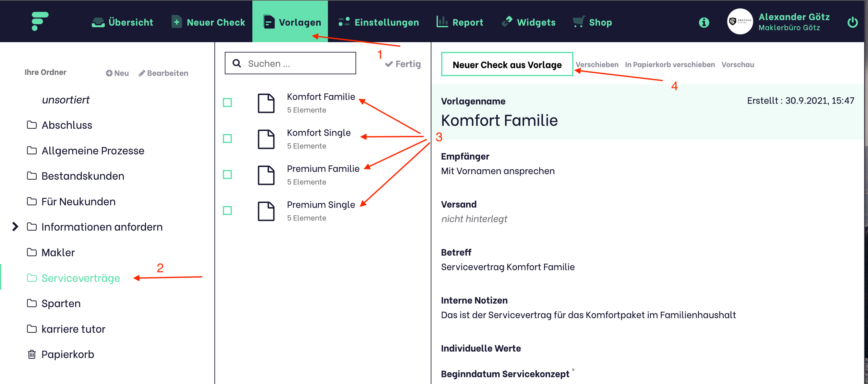Viewport: 868px width, 384px height.
Task: Click the Shop cart icon
Action: coord(578,22)
